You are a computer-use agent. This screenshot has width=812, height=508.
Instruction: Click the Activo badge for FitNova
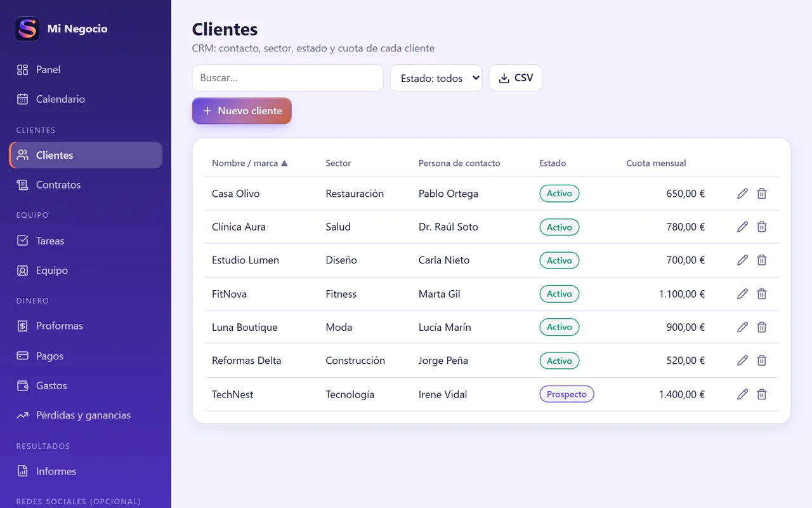point(559,294)
